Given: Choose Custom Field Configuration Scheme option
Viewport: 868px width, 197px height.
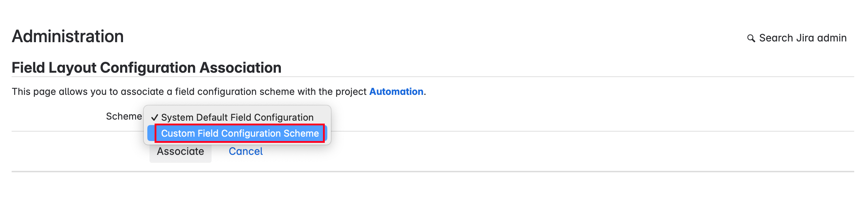Looking at the screenshot, I should click(x=239, y=133).
